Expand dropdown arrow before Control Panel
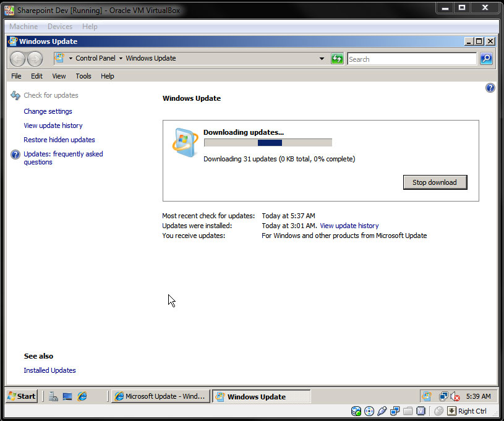 coord(70,59)
